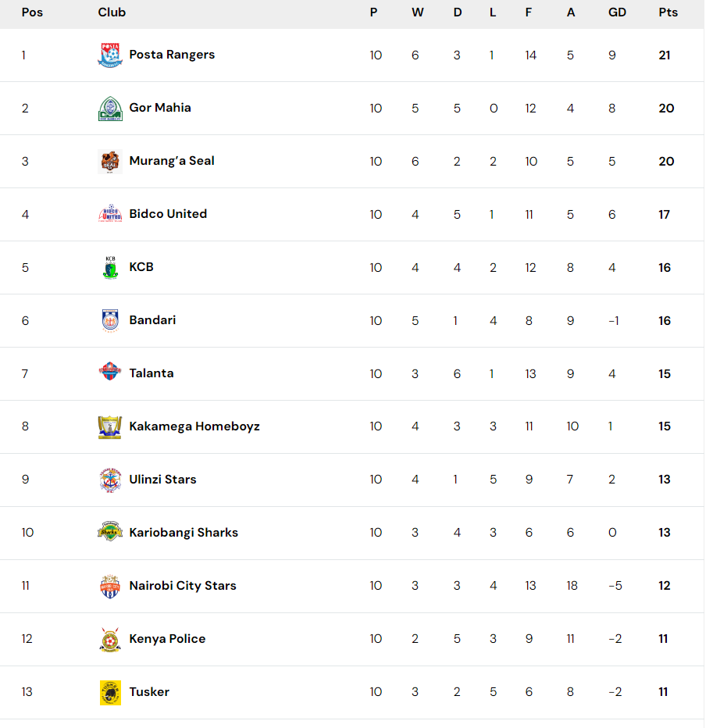Sort table by the Pts column header
Screen dimensions: 713x728
668,12
